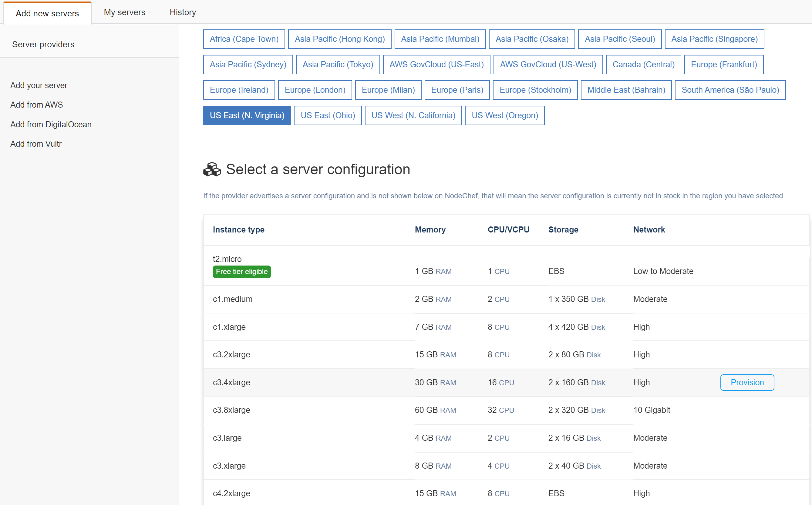This screenshot has width=812, height=505.
Task: Select the Asia Pacific (Seoul) region
Action: 619,39
